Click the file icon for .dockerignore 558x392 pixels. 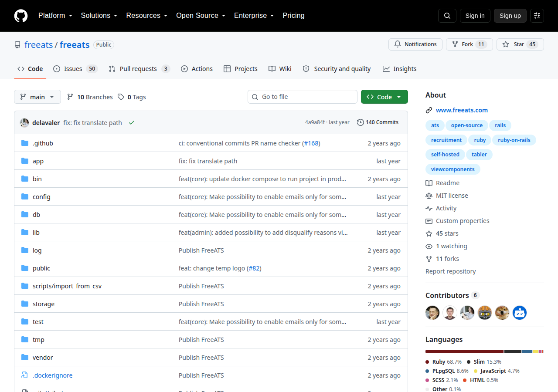coord(25,375)
